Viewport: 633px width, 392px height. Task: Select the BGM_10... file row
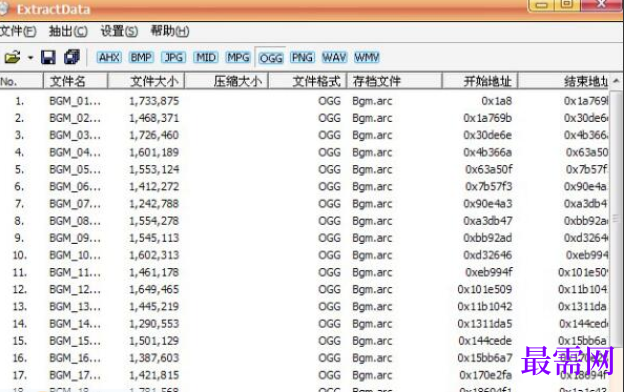[x=304, y=255]
